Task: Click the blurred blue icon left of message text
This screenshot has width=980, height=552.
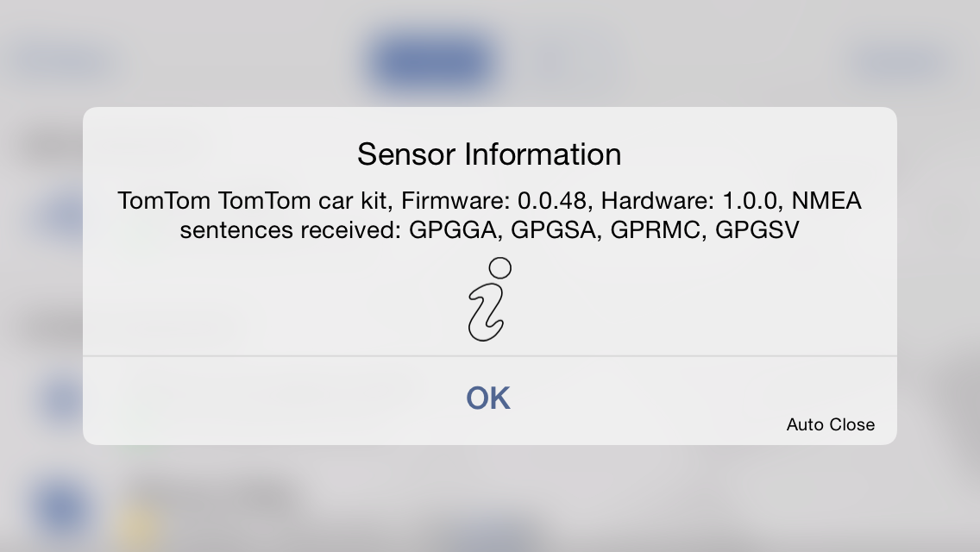Action: click(62, 216)
